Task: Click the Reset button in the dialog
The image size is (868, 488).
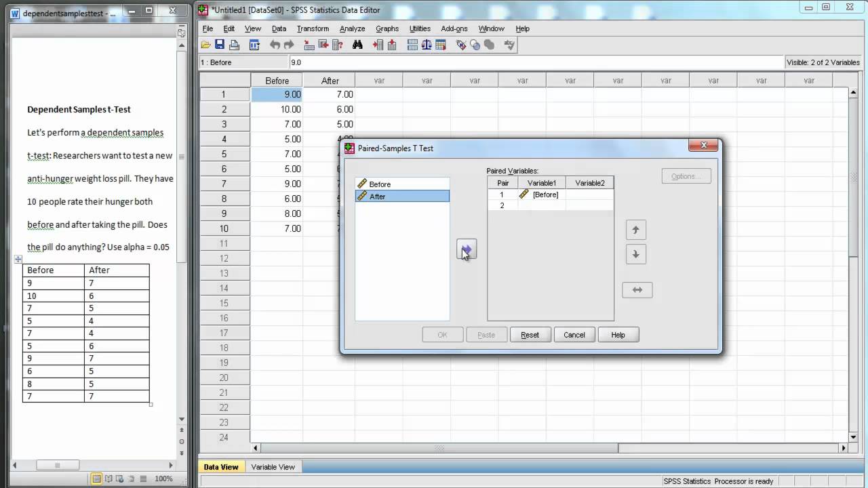Action: click(x=530, y=335)
